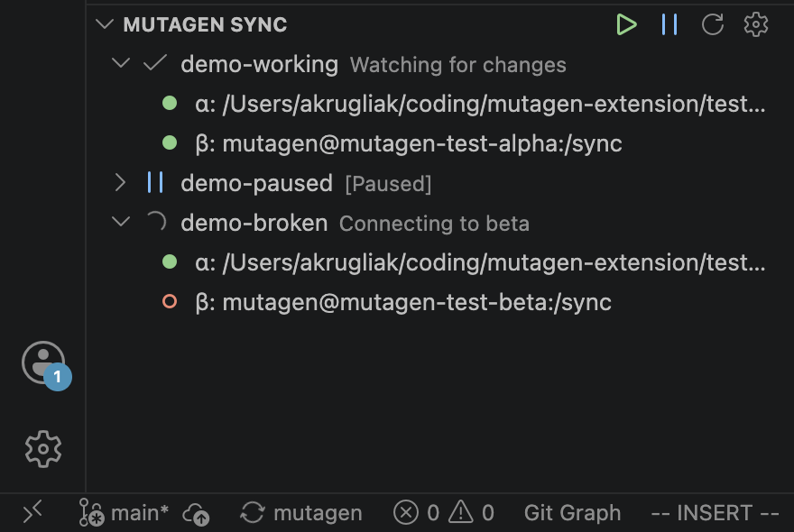
Task: Open the Manage gear in activity bar
Action: (43, 448)
